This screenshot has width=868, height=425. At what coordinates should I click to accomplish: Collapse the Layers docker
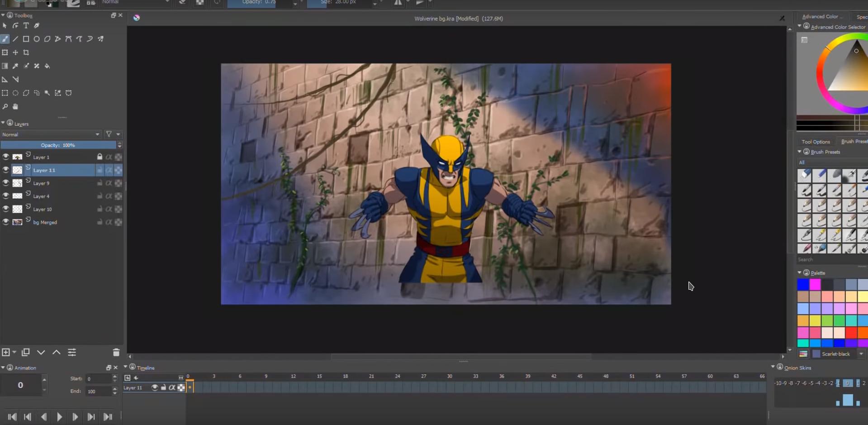click(x=3, y=123)
